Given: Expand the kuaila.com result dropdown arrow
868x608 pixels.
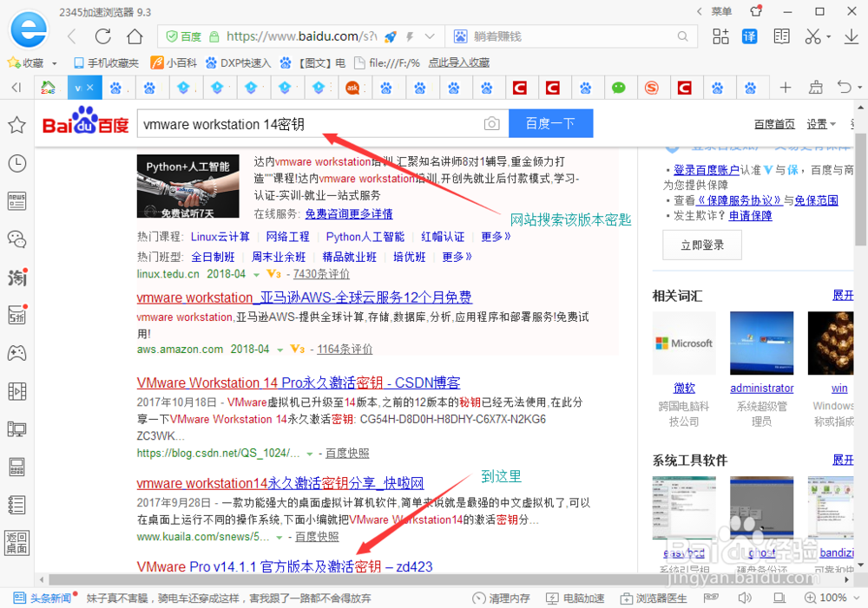Looking at the screenshot, I should pos(279,538).
